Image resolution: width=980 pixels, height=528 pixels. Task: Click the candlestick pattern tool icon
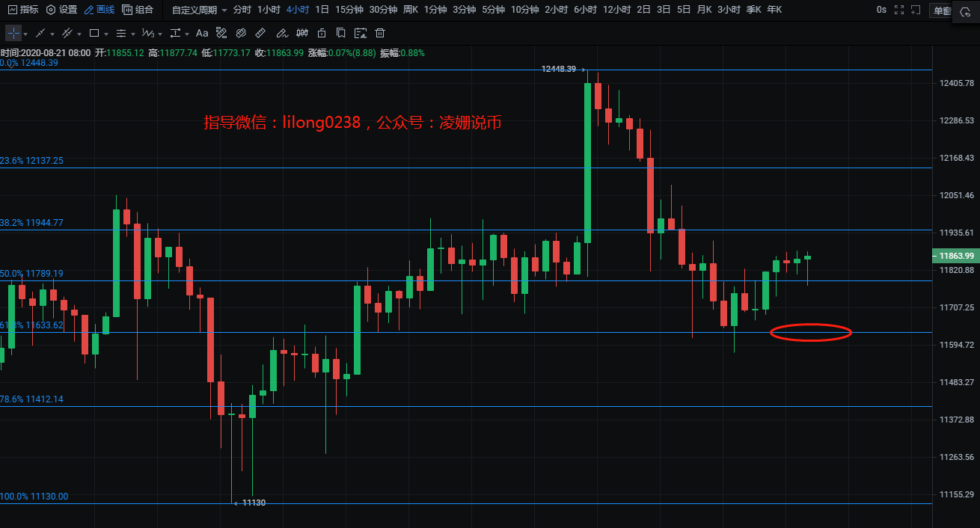pyautogui.click(x=302, y=34)
